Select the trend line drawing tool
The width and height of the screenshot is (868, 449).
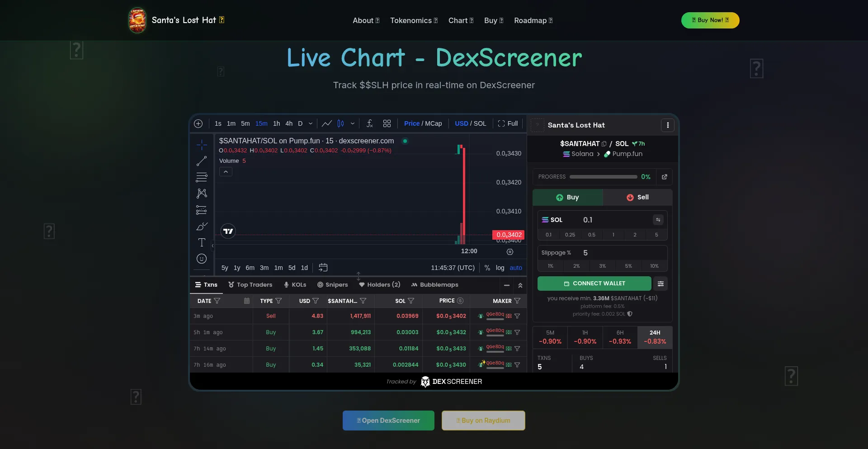coord(202,161)
